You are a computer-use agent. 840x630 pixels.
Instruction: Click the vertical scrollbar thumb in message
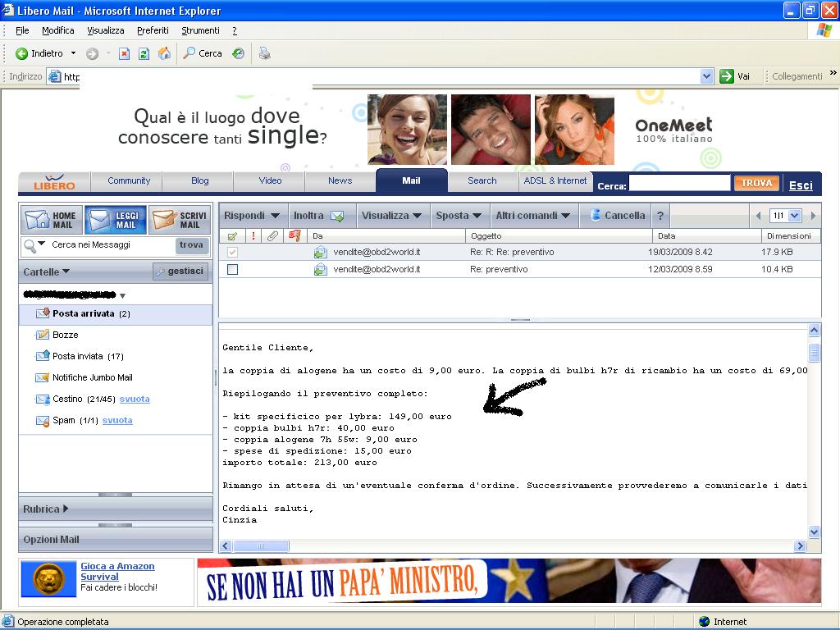pyautogui.click(x=814, y=352)
